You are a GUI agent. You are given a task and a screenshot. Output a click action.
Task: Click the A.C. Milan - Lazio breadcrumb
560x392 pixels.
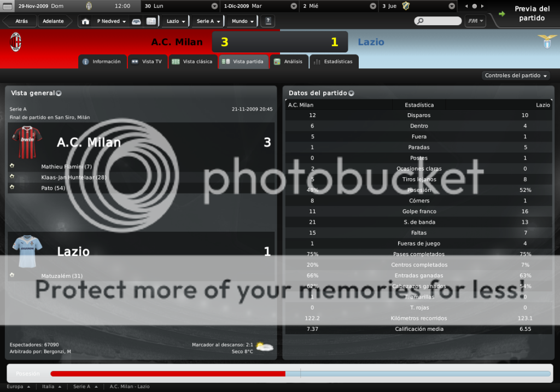[129, 387]
